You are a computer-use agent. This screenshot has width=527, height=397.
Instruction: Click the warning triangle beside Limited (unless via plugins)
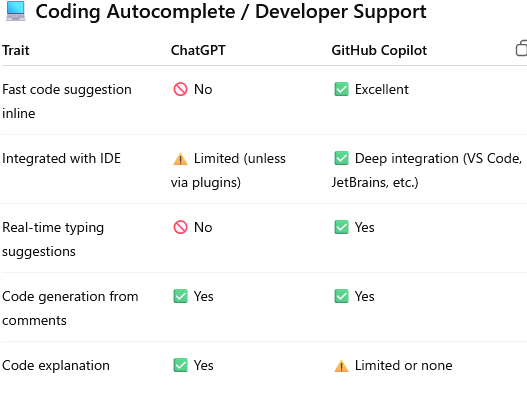click(180, 159)
